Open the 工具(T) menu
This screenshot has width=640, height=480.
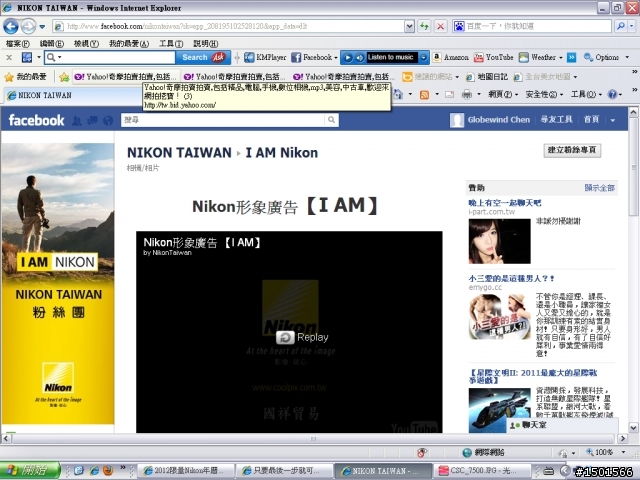171,43
